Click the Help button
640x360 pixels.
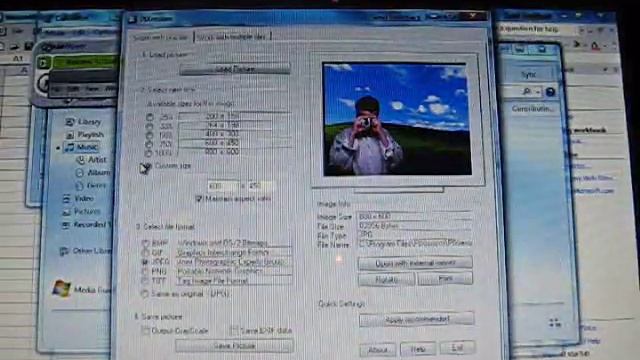point(418,349)
